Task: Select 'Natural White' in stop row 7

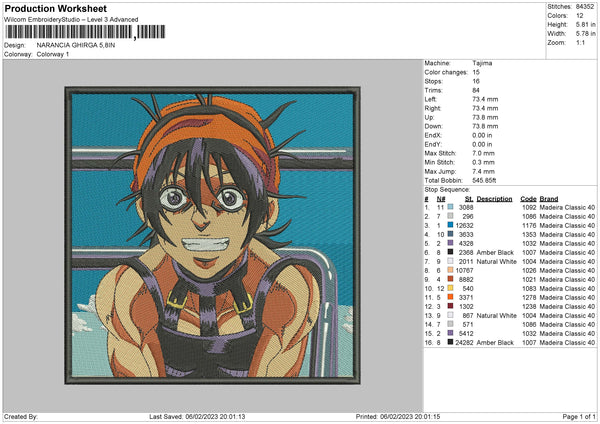Action: click(497, 261)
